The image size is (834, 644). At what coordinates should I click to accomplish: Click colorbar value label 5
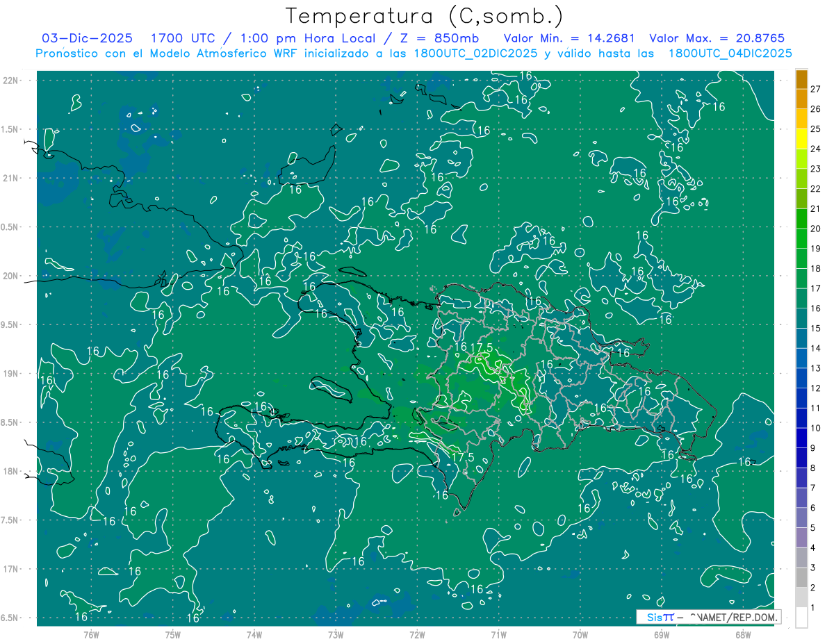pos(813,528)
